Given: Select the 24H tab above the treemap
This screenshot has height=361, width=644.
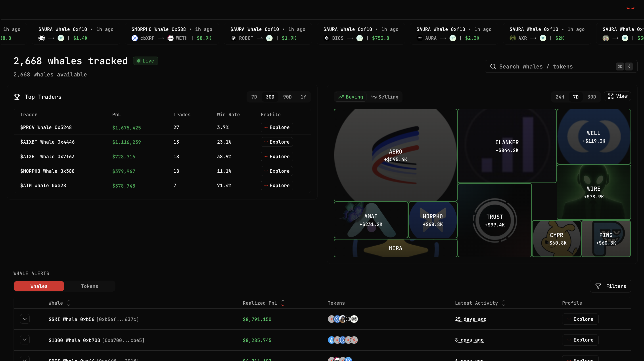Looking at the screenshot, I should click(x=560, y=97).
